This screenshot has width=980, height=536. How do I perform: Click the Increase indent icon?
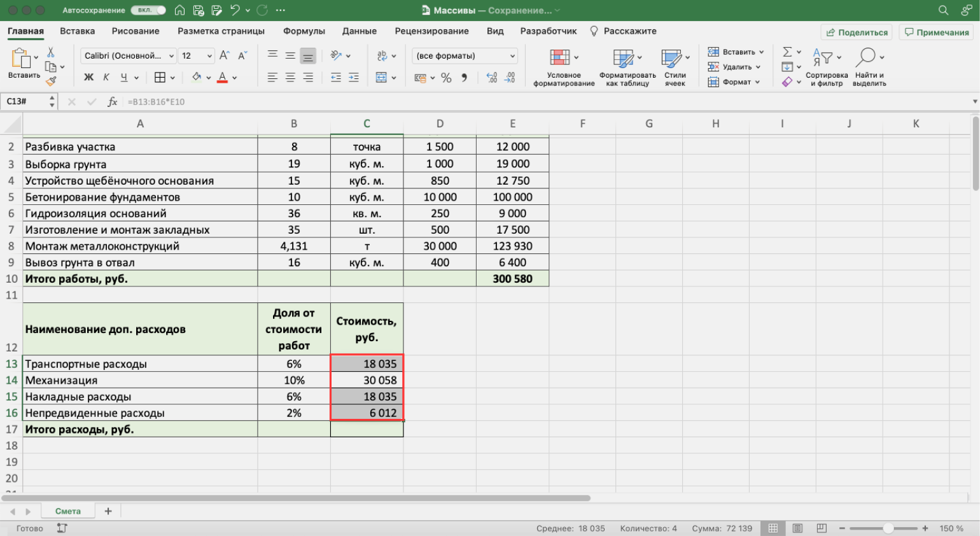tap(354, 77)
